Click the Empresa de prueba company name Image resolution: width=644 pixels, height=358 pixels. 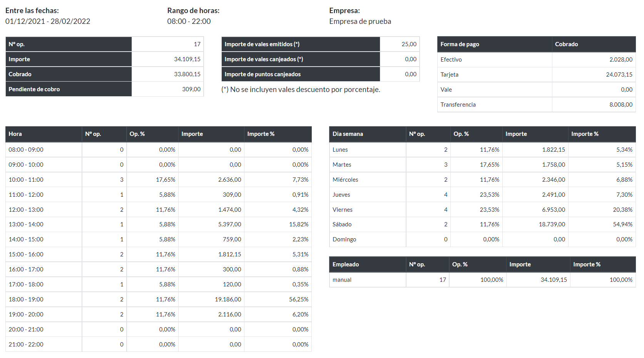tap(360, 21)
